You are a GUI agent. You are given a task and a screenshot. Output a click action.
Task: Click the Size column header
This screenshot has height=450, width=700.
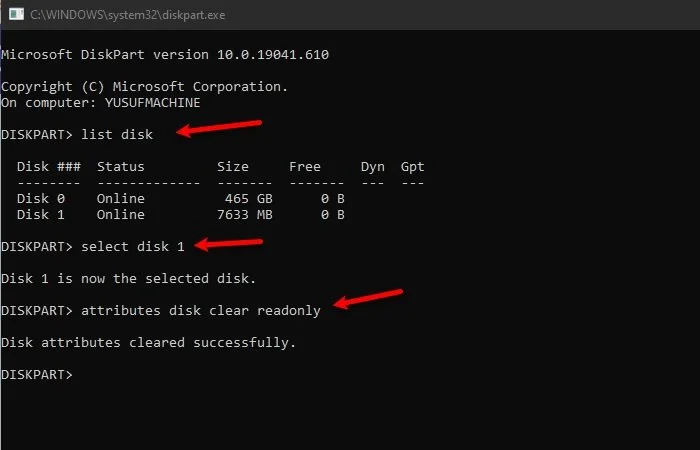coord(233,166)
